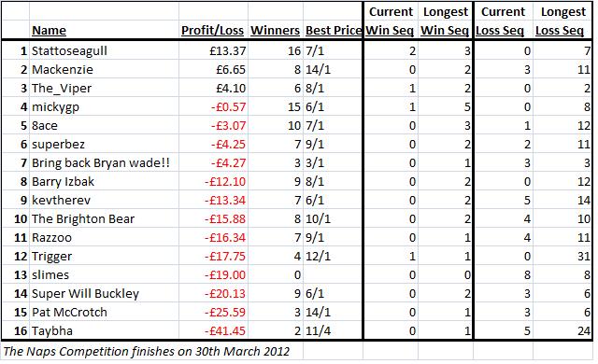Select mickygp's loss value -£0.57
The image size is (598, 364).
(228, 106)
